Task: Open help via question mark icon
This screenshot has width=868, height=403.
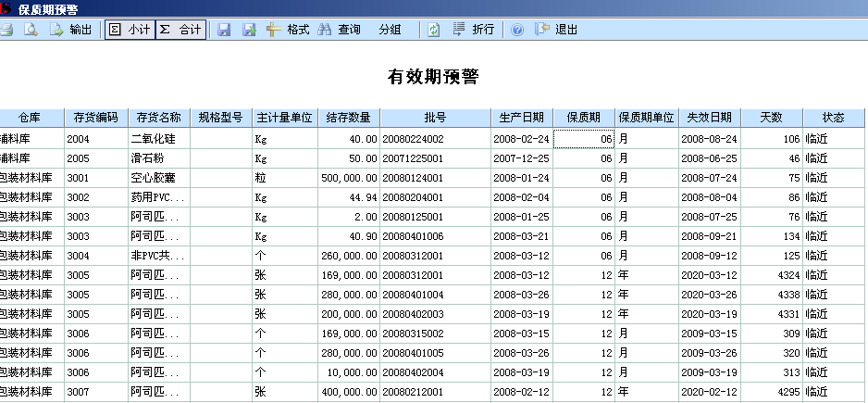Action: 517,30
